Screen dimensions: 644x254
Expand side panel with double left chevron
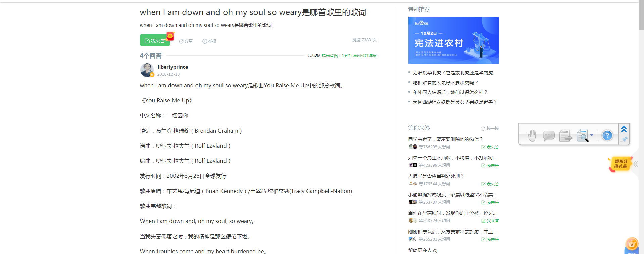(635, 164)
